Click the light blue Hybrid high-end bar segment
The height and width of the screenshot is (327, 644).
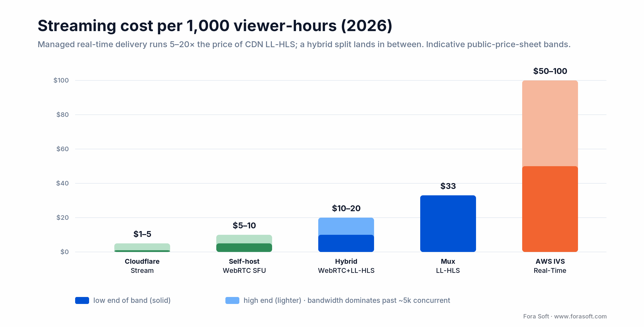point(346,226)
